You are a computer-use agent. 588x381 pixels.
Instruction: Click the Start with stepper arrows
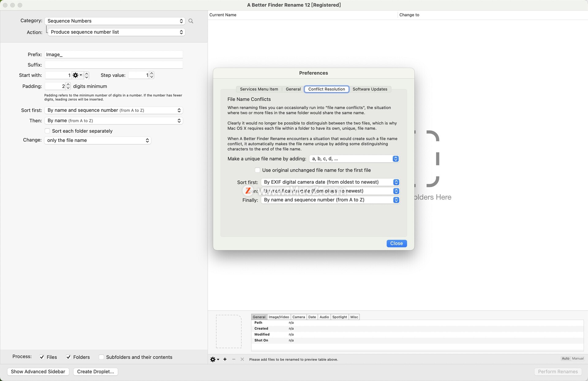tap(87, 75)
